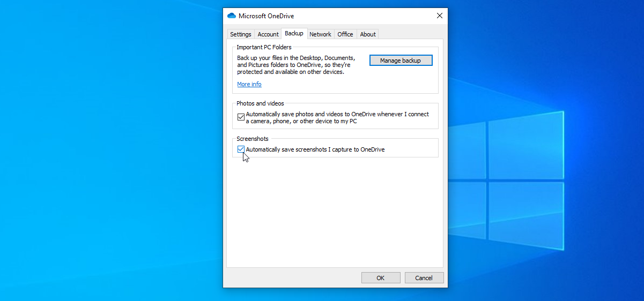
Task: Open the More info link
Action: (249, 84)
